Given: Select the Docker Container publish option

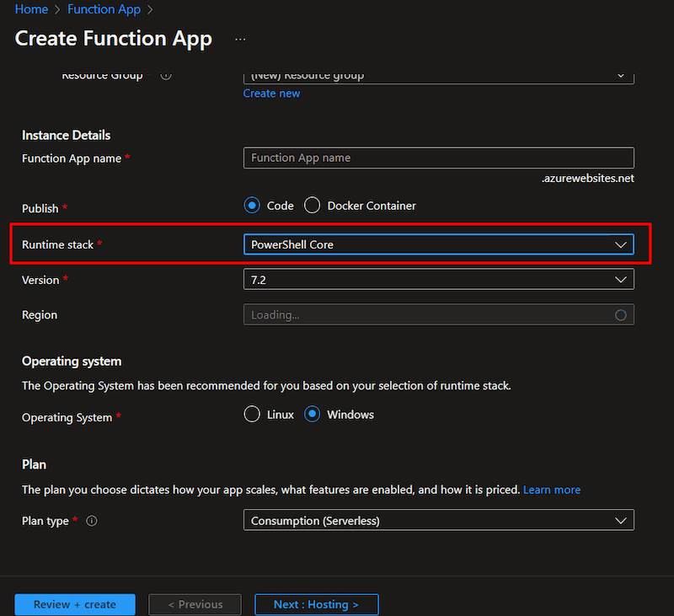Looking at the screenshot, I should pos(312,205).
